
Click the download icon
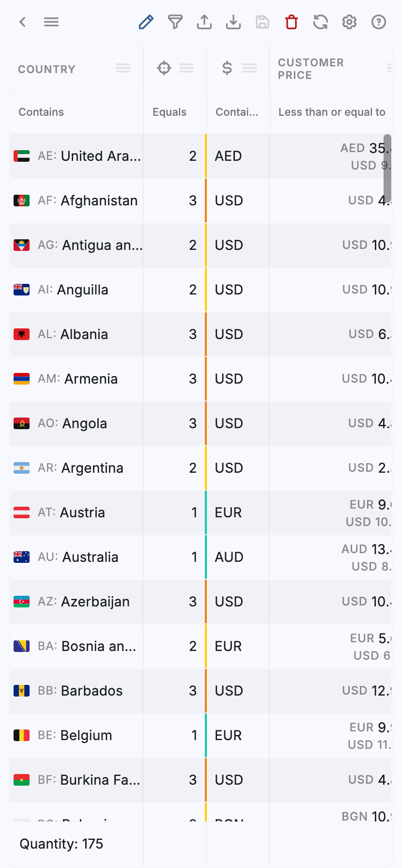(x=233, y=22)
